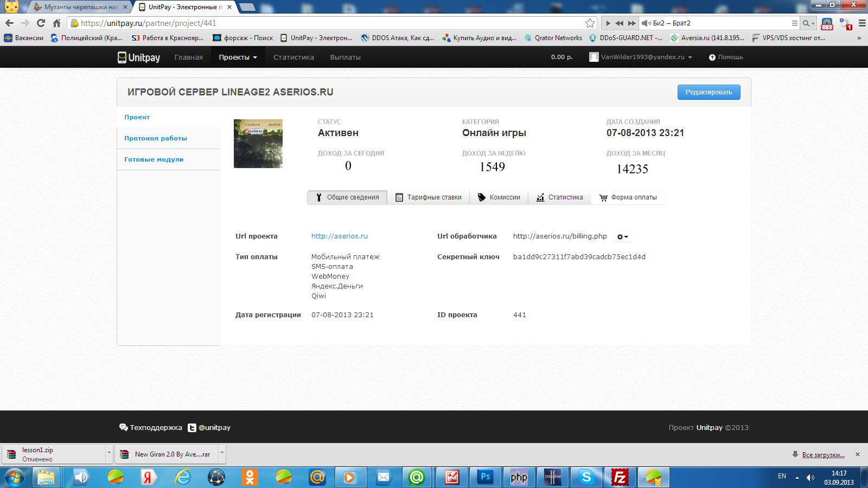Go to the Выплаты page
868x488 pixels.
point(345,57)
